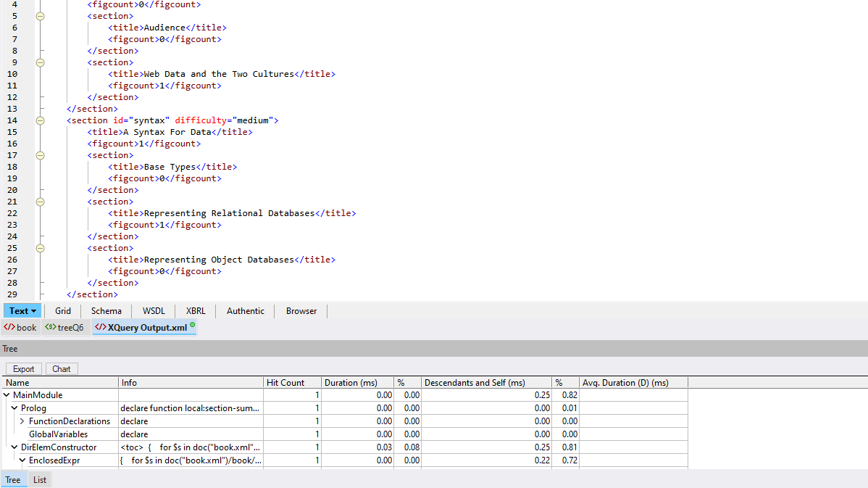This screenshot has width=868, height=488.
Task: Collapse fold marker on line 9
Action: [40, 62]
